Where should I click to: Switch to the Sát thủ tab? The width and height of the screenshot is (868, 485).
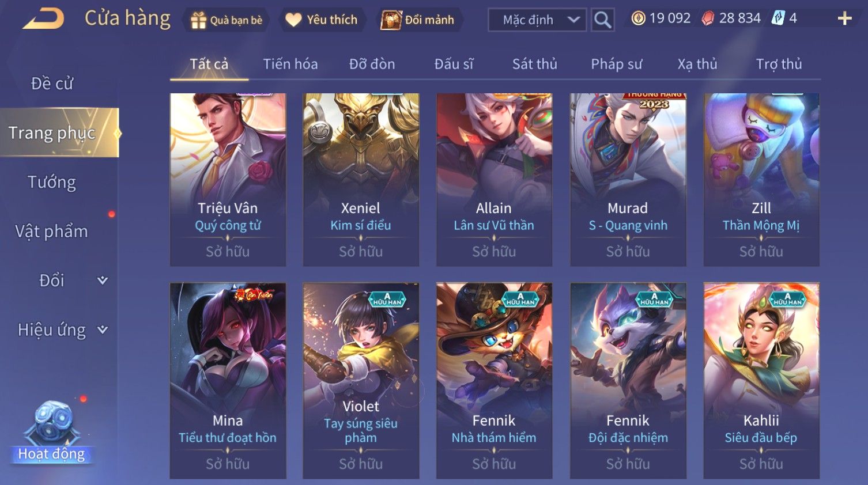(535, 64)
